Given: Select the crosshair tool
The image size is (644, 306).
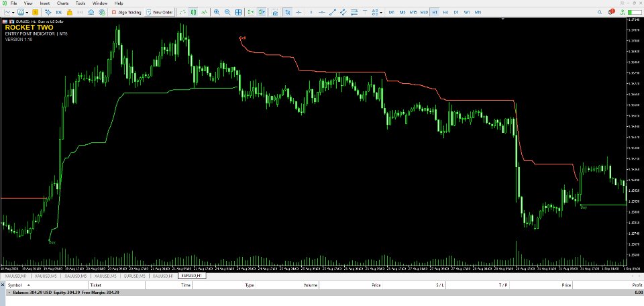Looking at the screenshot, I should pos(299,12).
